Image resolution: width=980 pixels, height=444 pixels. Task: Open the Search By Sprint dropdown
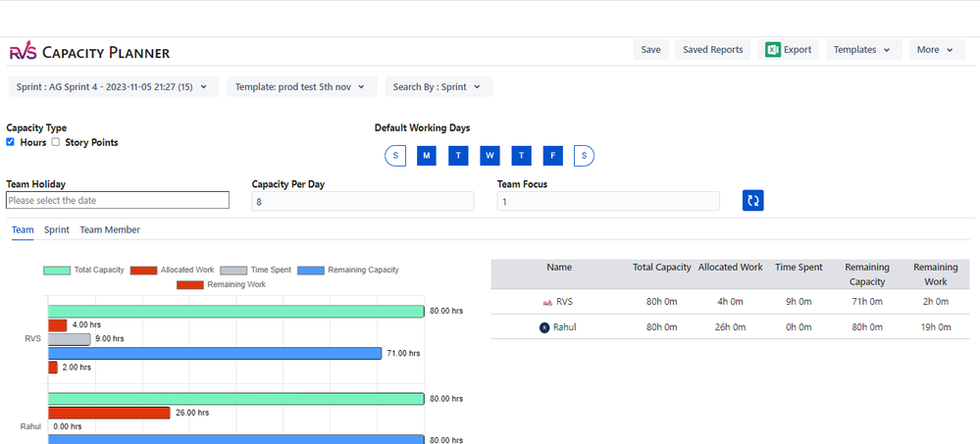pos(438,87)
